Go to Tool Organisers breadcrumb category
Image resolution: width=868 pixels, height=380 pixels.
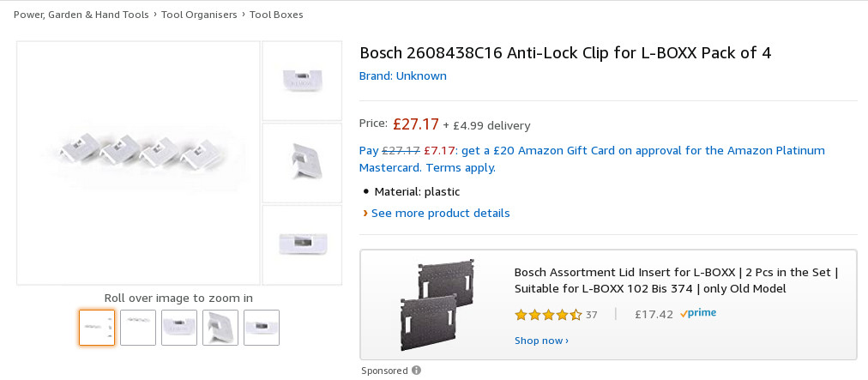click(x=201, y=15)
